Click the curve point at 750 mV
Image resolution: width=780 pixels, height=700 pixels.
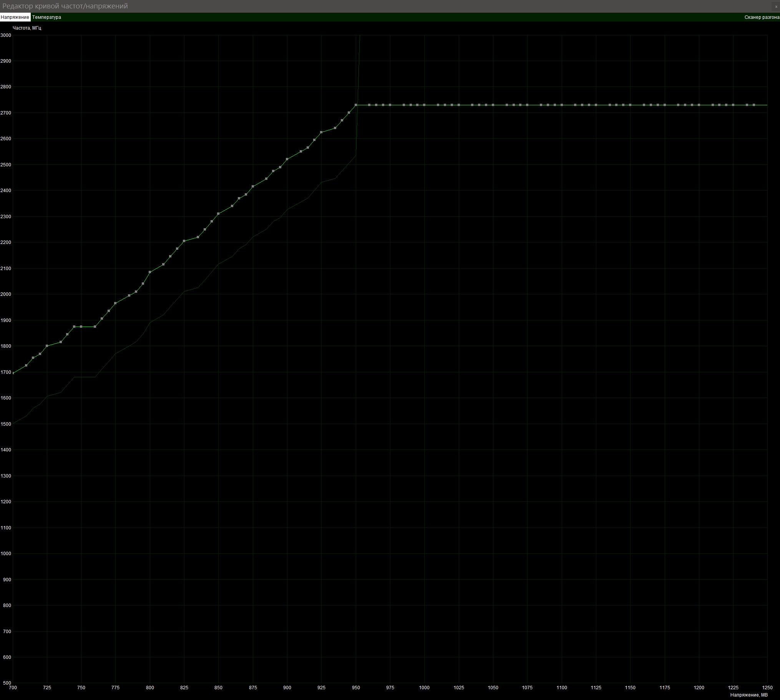pyautogui.click(x=81, y=327)
